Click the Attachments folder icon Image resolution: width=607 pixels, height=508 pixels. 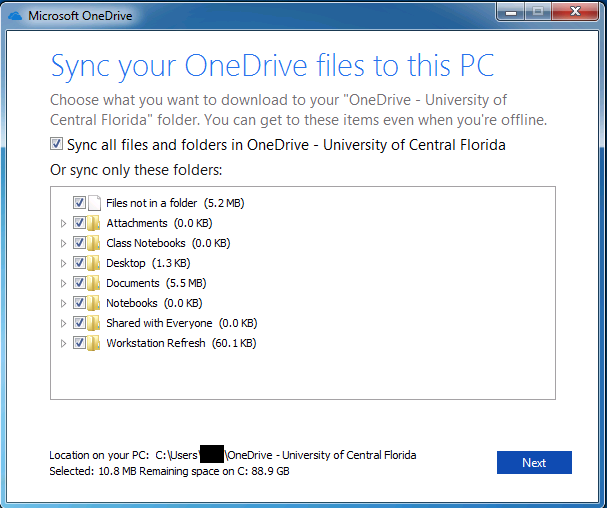[x=93, y=223]
